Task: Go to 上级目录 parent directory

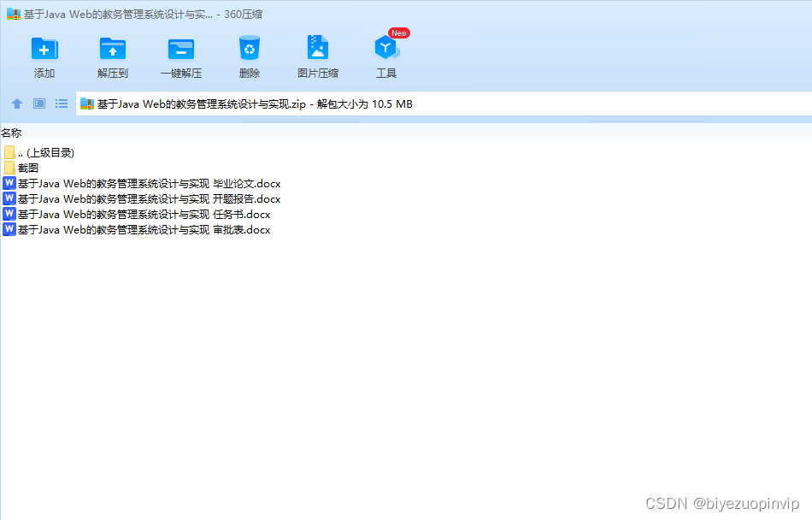Action: point(40,152)
